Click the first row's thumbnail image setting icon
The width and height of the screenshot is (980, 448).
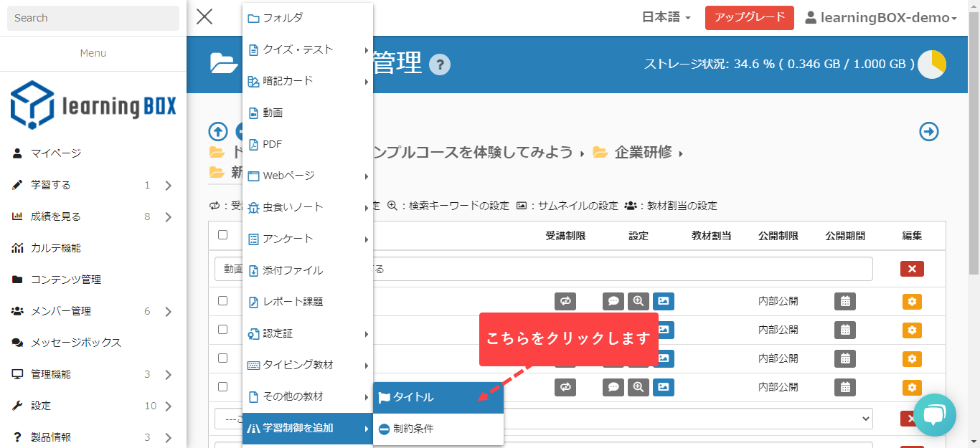coord(664,302)
